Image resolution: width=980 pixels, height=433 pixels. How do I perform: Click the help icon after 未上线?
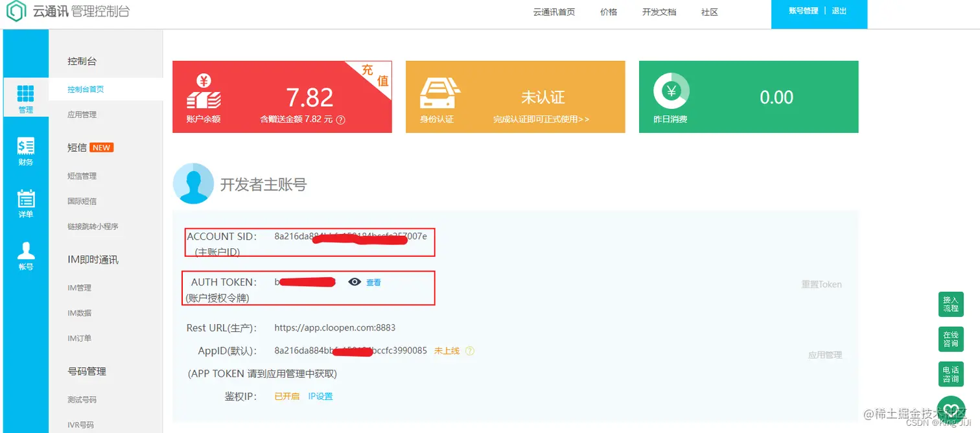click(x=470, y=351)
